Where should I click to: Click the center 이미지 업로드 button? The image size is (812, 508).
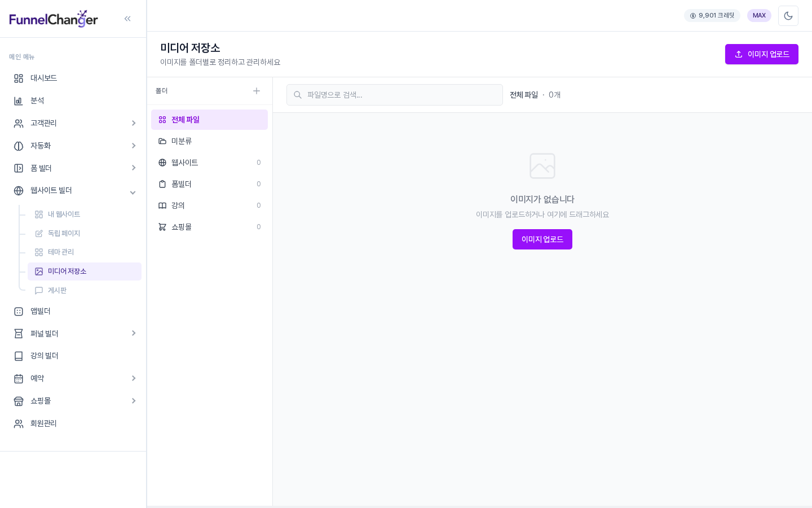point(542,239)
